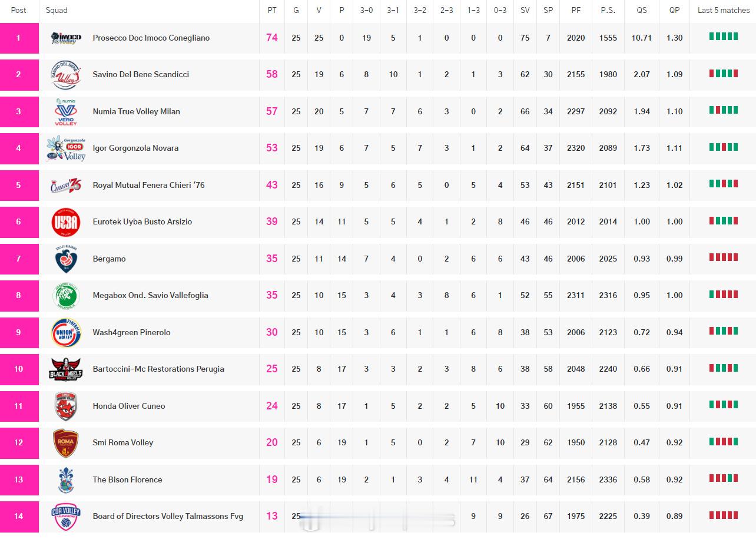Select The Bison Florence squad name

click(127, 480)
